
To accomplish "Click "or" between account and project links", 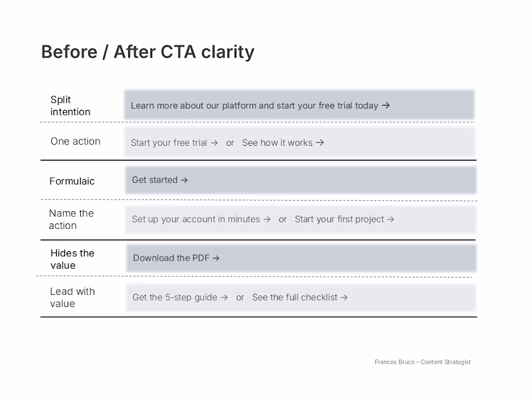I will click(282, 219).
